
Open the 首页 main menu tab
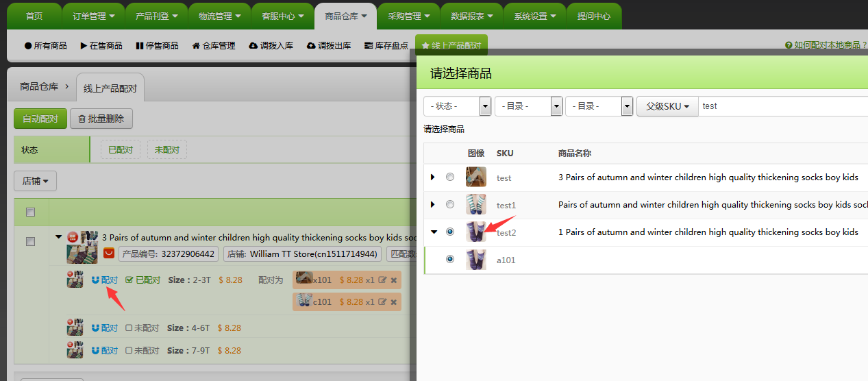coord(34,16)
